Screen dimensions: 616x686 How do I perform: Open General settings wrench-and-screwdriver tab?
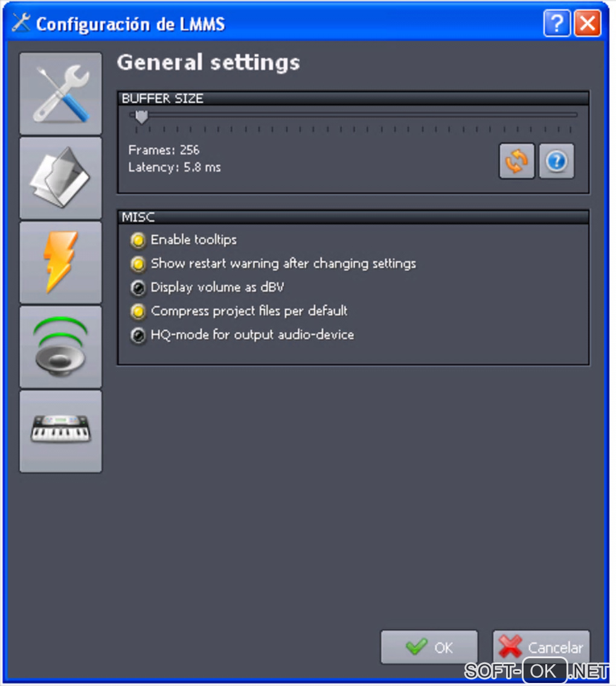60,94
